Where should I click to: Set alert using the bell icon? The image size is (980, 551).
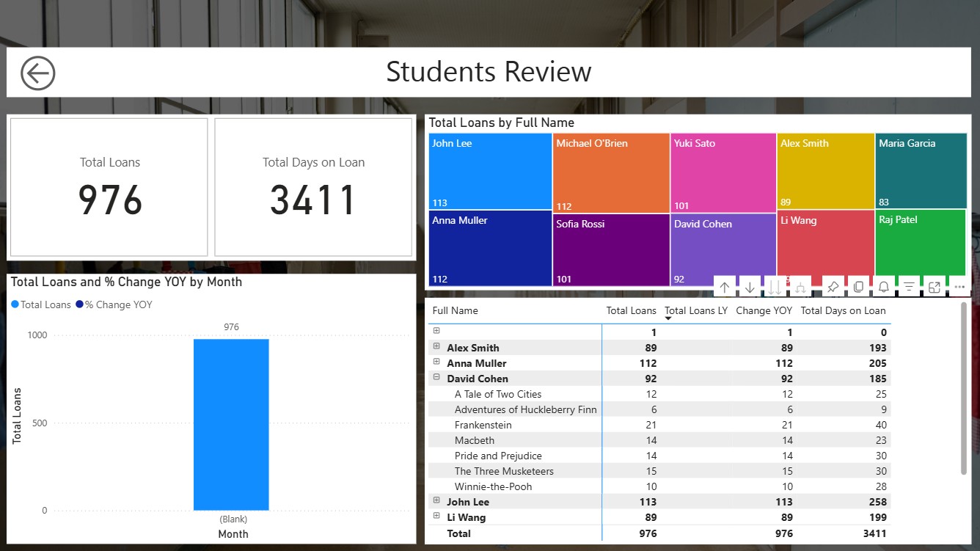point(884,288)
